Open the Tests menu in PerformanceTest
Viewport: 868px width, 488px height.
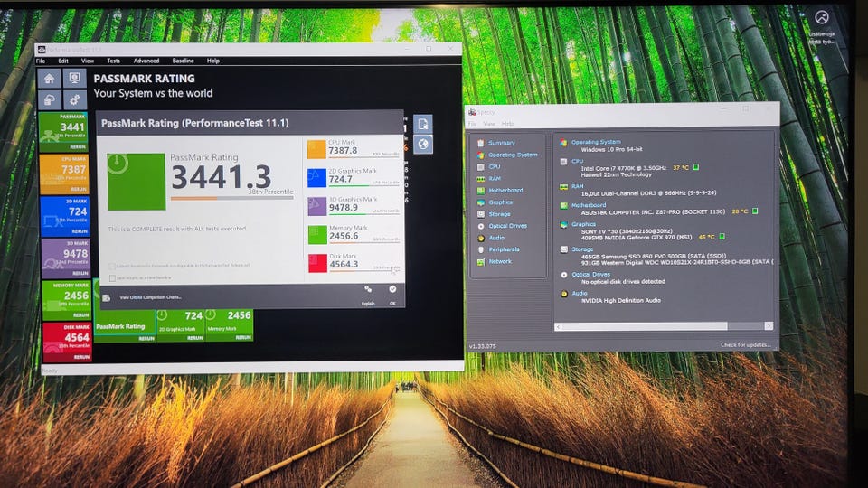point(114,61)
